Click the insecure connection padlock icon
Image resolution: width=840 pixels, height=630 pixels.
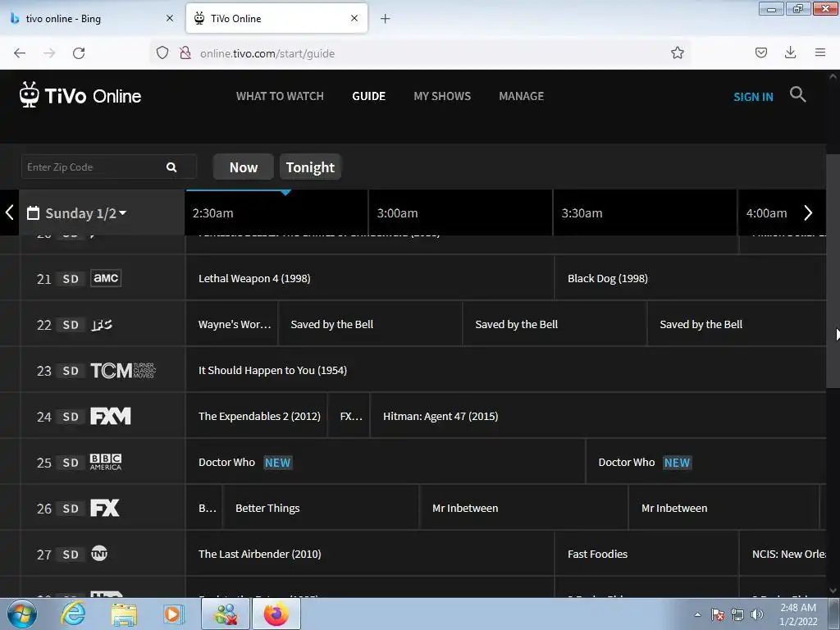(x=185, y=52)
